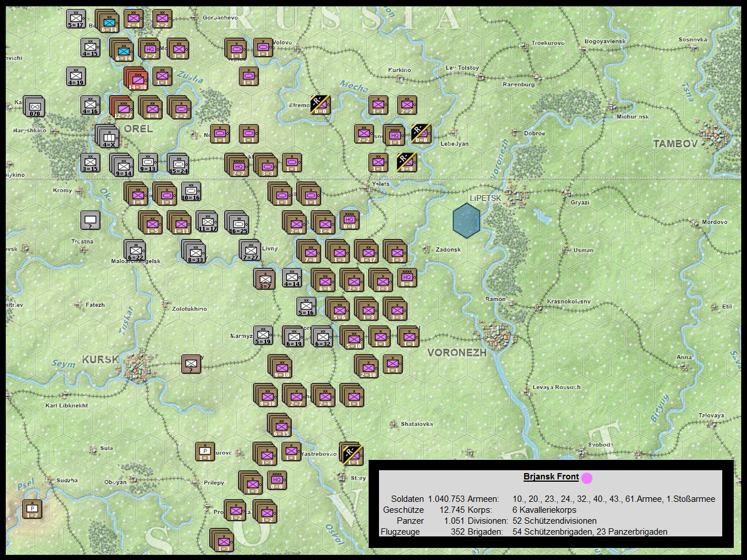This screenshot has height=560, width=747.
Task: Click the KURSK city label
Action: [x=100, y=360]
